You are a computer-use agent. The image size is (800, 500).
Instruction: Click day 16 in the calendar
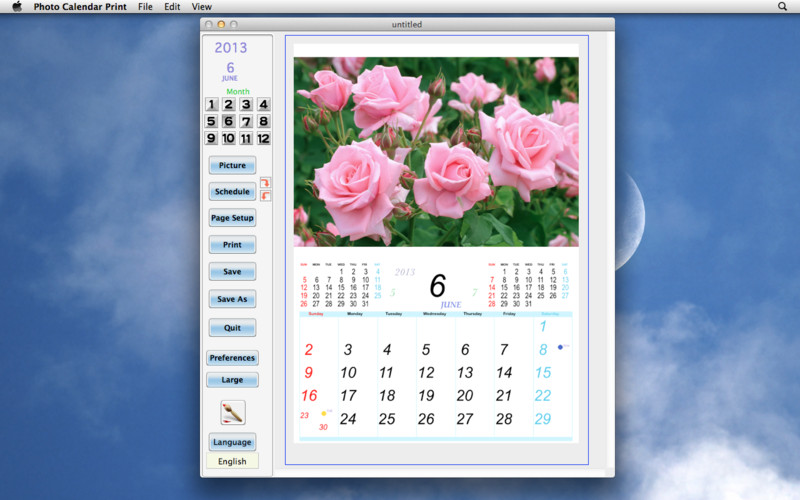point(309,395)
